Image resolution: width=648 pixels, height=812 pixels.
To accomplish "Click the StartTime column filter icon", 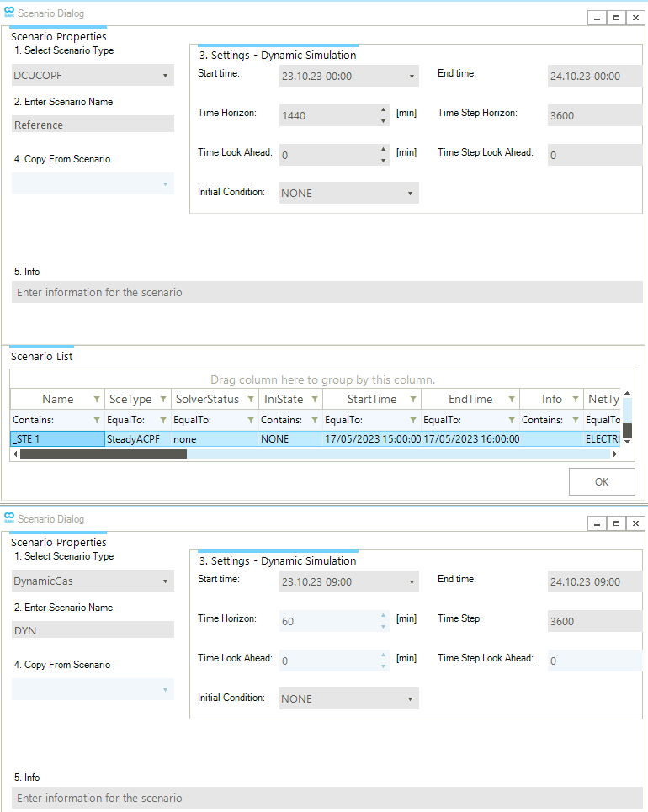I will [x=413, y=400].
